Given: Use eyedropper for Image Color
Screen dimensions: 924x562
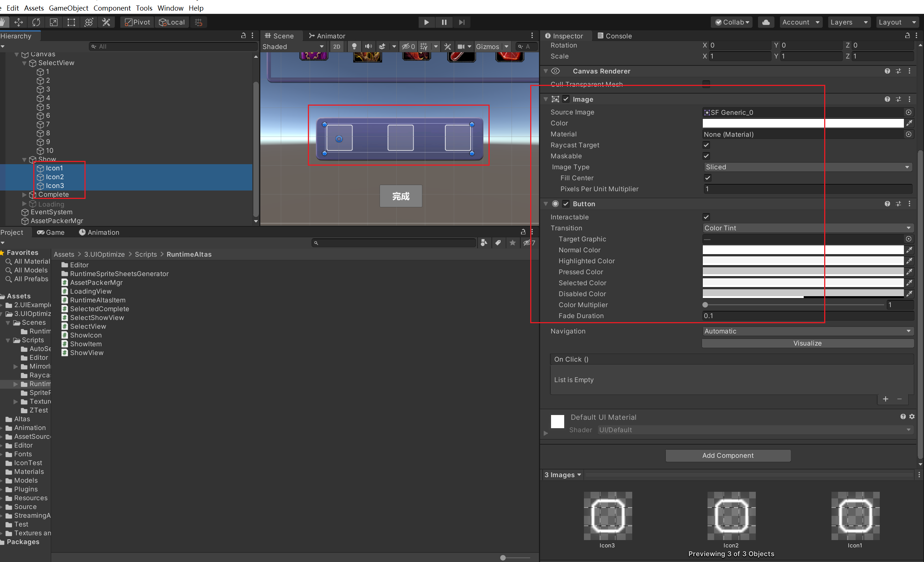Looking at the screenshot, I should [x=909, y=123].
